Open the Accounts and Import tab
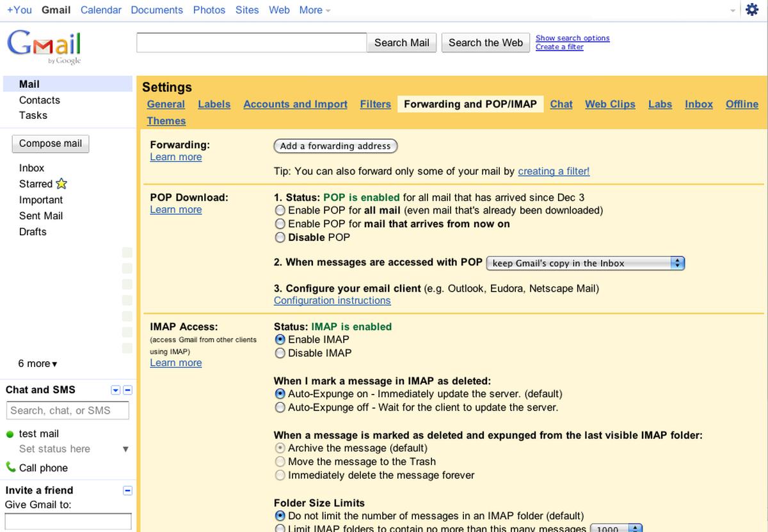This screenshot has width=768, height=532. [x=295, y=104]
